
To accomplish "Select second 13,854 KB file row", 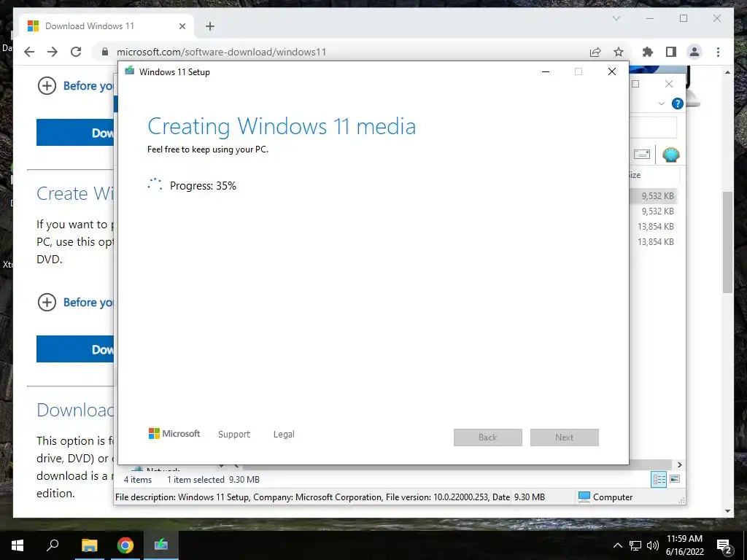I will coord(654,241).
